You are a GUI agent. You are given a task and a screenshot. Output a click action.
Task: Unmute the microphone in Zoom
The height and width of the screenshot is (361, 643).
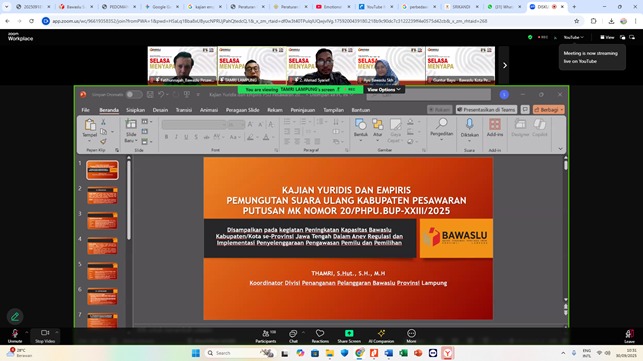[15, 336]
